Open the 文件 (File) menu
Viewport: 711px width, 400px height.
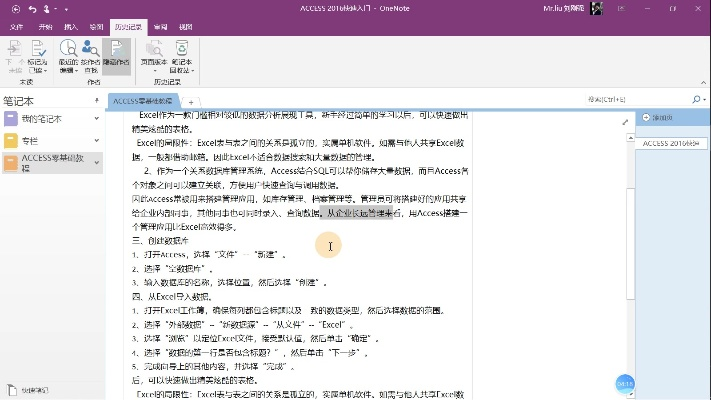pos(16,27)
